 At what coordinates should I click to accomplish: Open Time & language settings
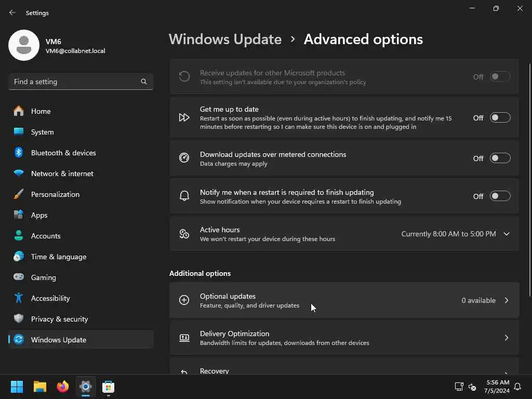[x=81, y=256]
